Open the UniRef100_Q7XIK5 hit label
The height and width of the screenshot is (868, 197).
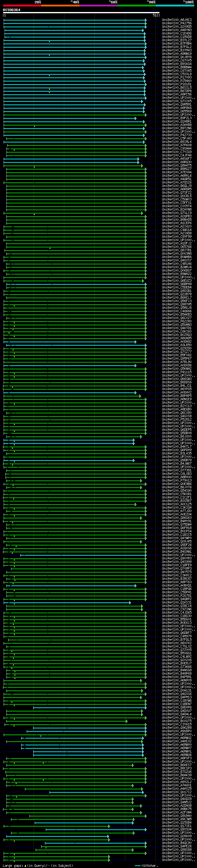coord(176,101)
